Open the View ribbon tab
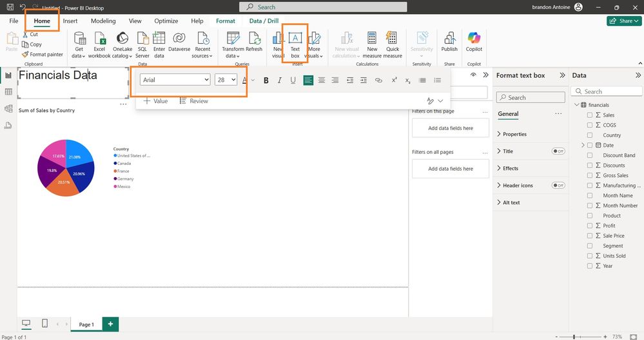This screenshot has width=644, height=340. (135, 21)
